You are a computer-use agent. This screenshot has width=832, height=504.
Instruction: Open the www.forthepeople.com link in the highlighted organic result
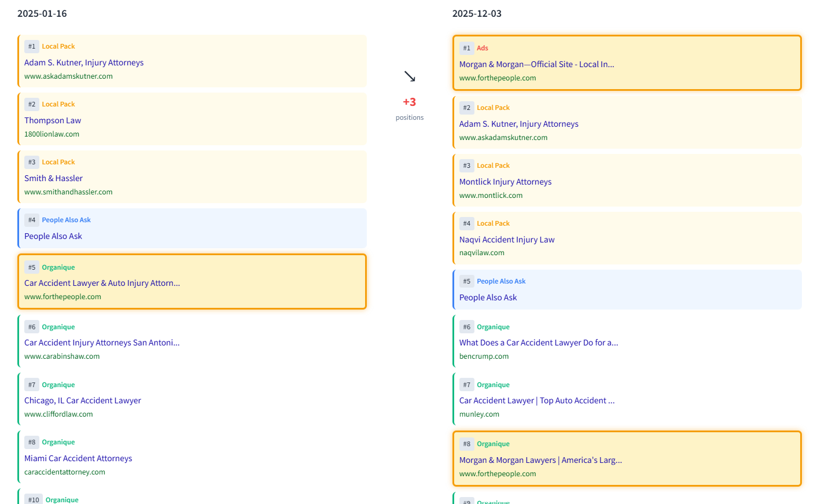coord(63,296)
